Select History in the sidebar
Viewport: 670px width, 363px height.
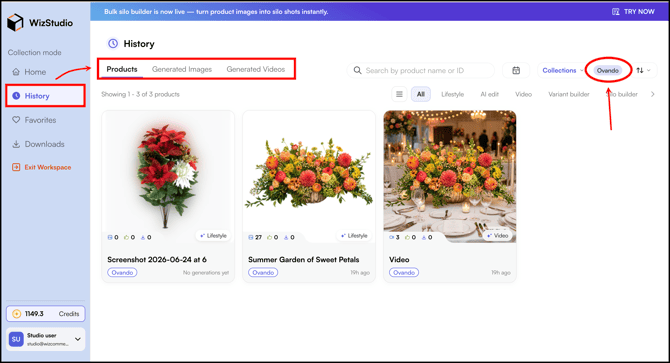click(45, 96)
